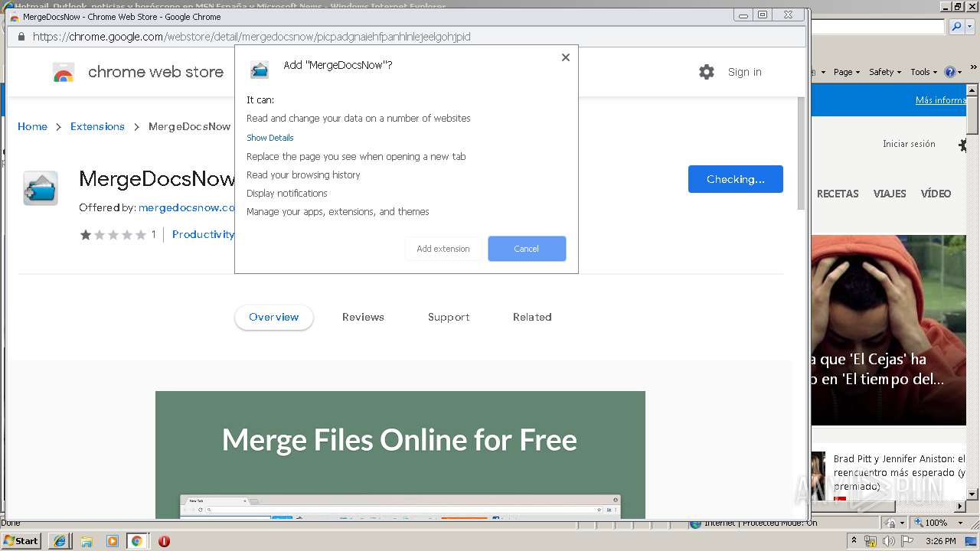Open the IE Page menu
The image size is (980, 551).
[847, 72]
